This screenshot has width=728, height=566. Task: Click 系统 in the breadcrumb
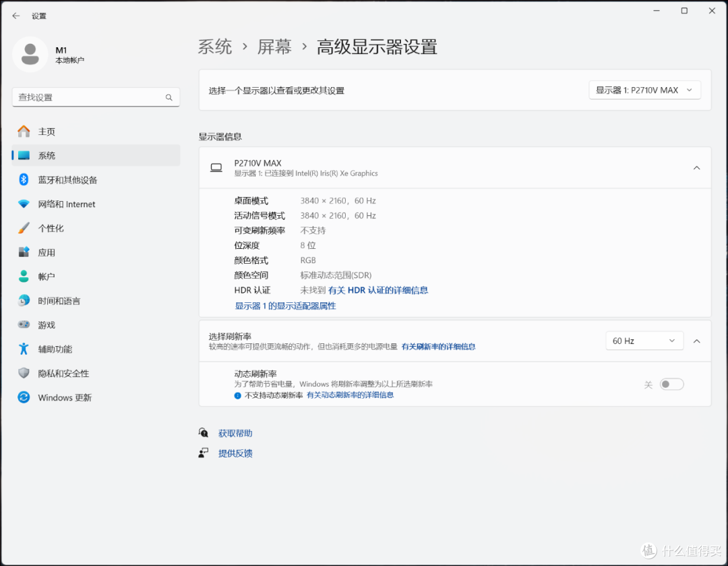click(215, 47)
